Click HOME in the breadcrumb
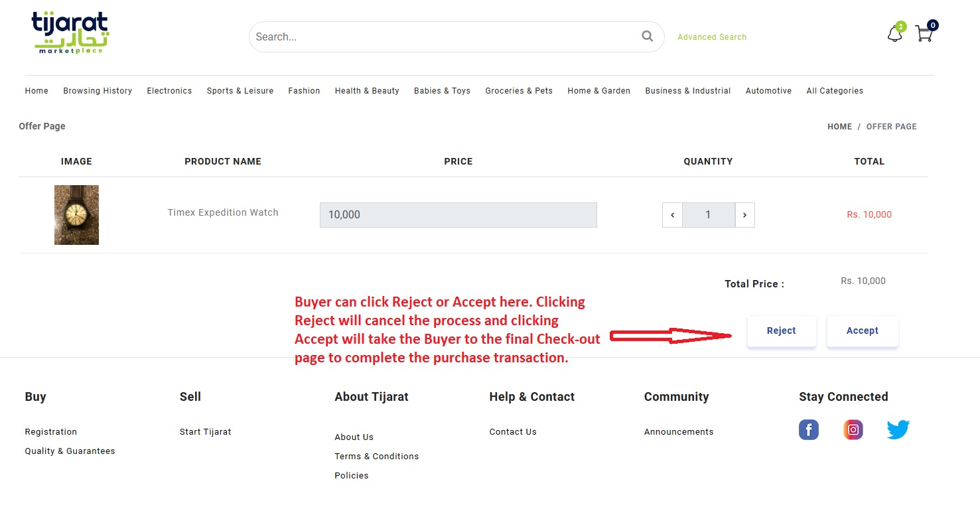 pos(839,127)
